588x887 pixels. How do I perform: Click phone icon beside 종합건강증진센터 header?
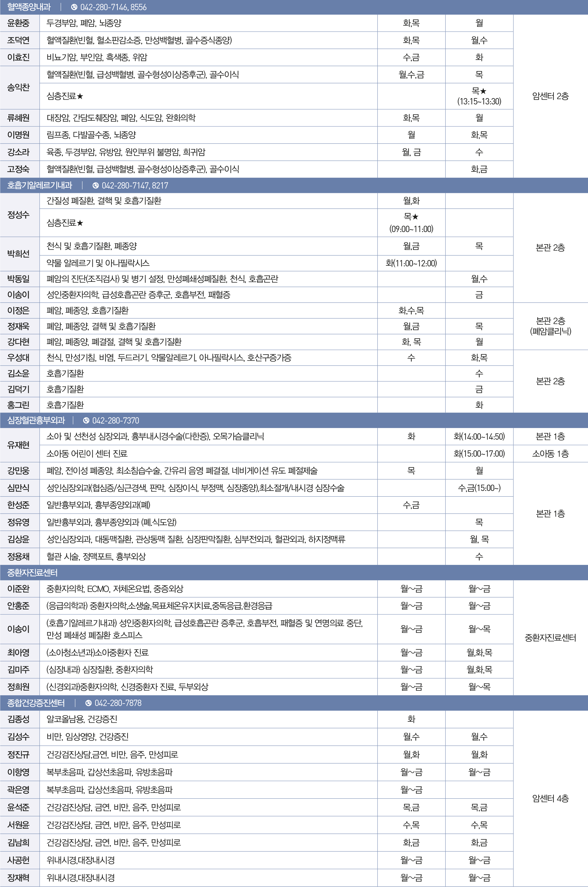pyautogui.click(x=89, y=703)
